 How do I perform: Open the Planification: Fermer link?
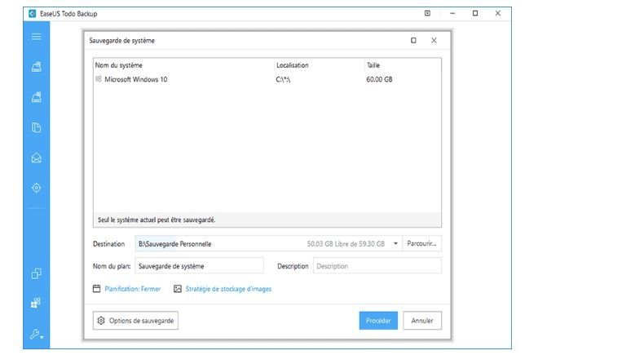(x=133, y=289)
